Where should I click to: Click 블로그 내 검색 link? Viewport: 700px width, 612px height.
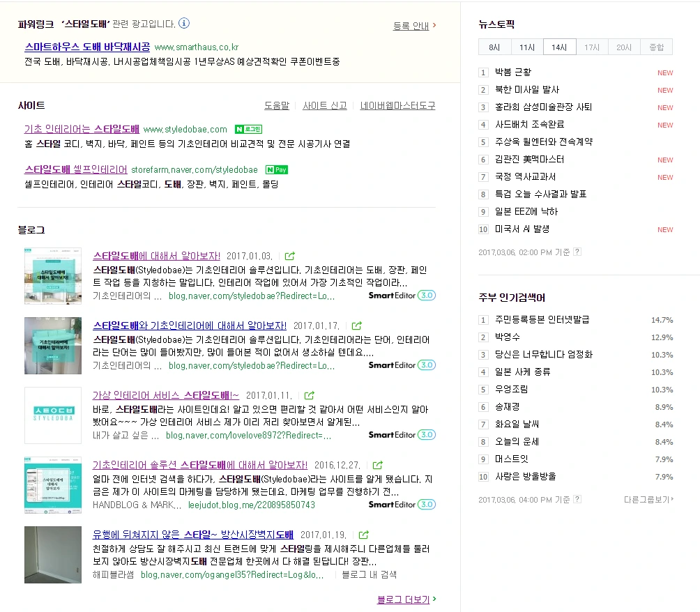[x=370, y=574]
